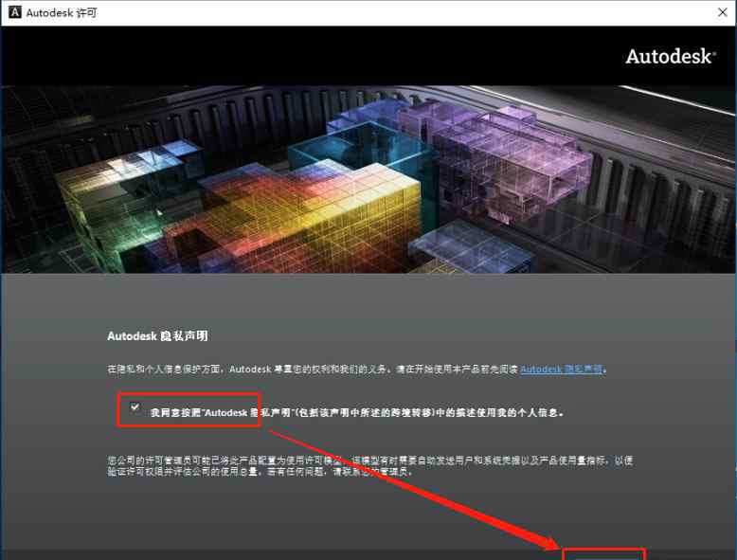Open the Autodesk 隐私声明 hyperlink

pyautogui.click(x=561, y=370)
